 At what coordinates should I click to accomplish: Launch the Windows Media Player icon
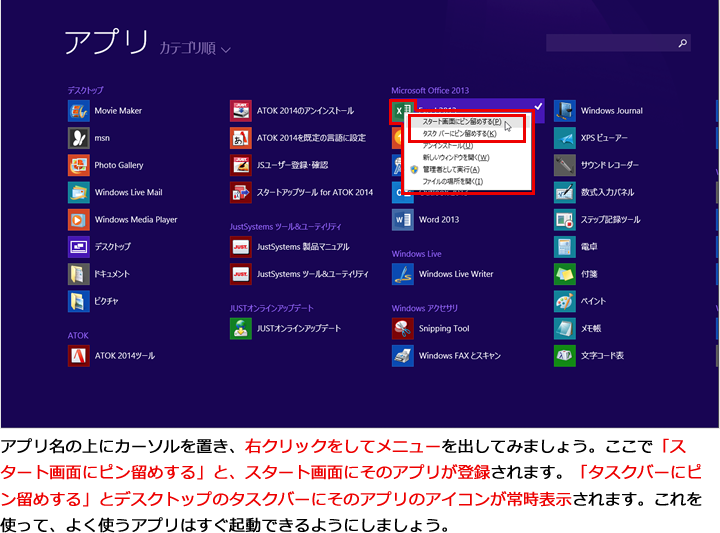tap(79, 219)
